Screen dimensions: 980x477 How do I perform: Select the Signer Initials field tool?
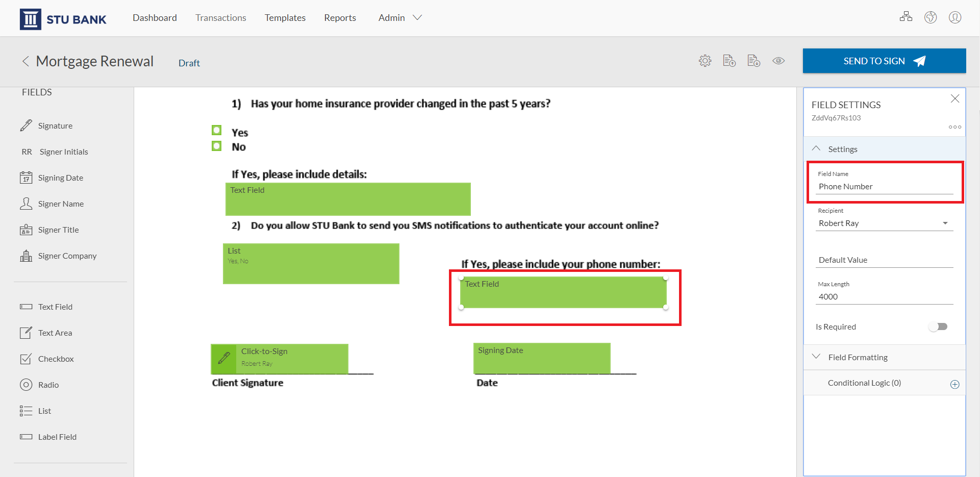coord(55,152)
